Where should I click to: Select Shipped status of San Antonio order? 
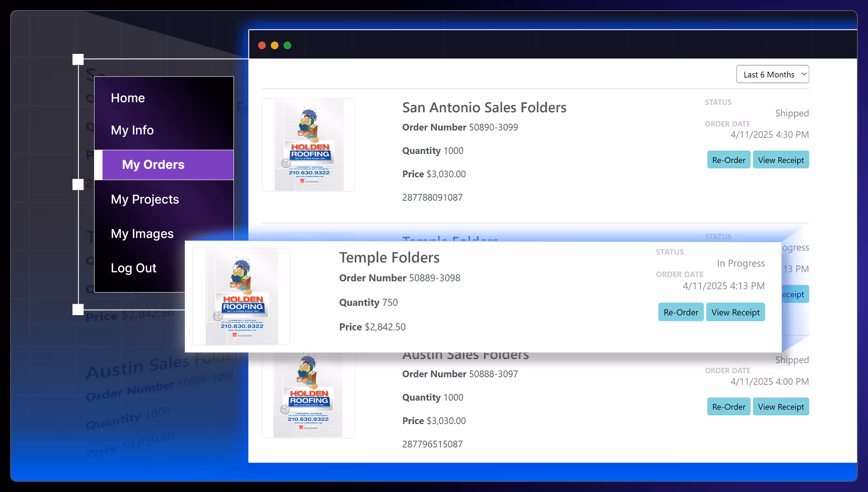click(x=792, y=113)
